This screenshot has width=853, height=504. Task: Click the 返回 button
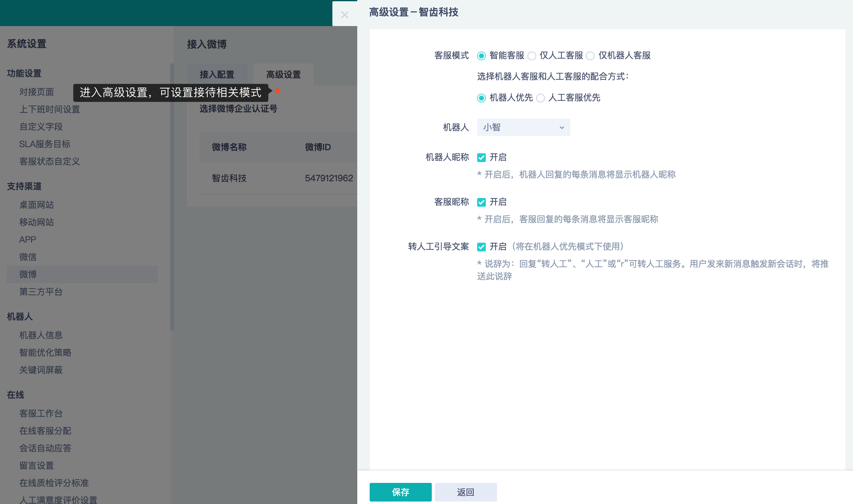pos(466,492)
